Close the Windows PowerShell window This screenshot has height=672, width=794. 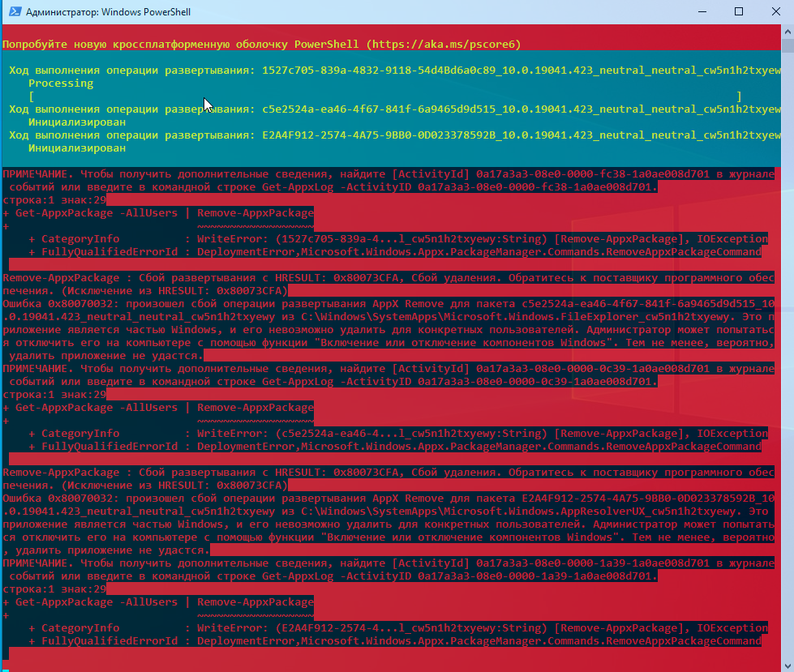[x=776, y=11]
